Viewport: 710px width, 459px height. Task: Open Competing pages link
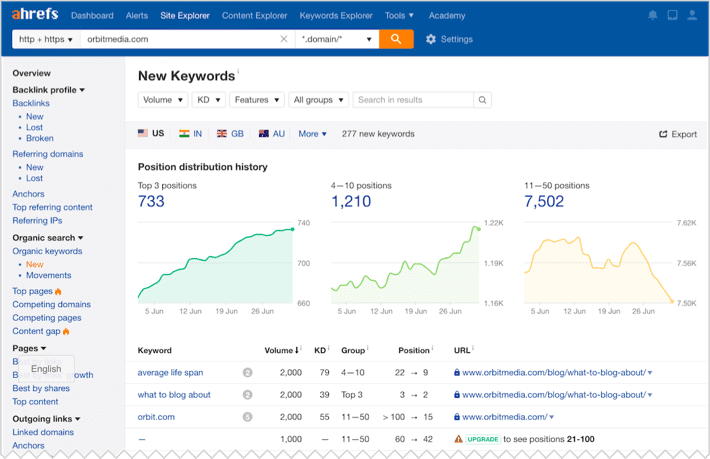point(47,318)
